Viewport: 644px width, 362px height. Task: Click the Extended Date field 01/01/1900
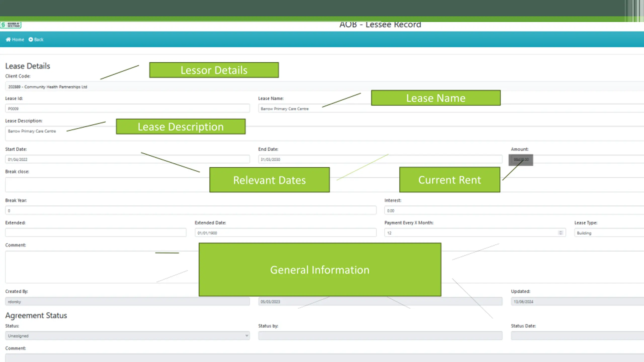(286, 233)
